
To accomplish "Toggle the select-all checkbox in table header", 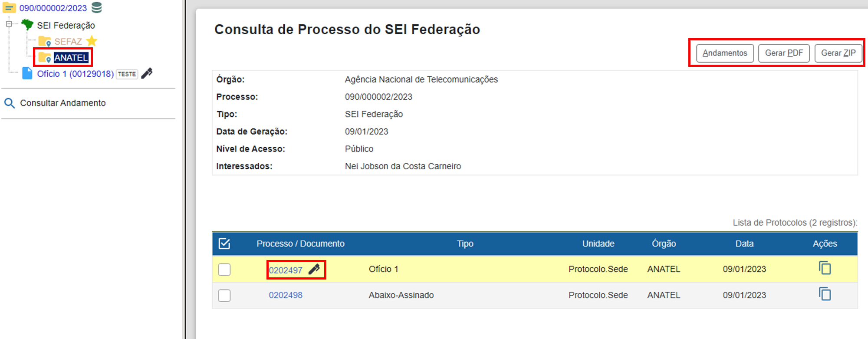I will (x=224, y=244).
